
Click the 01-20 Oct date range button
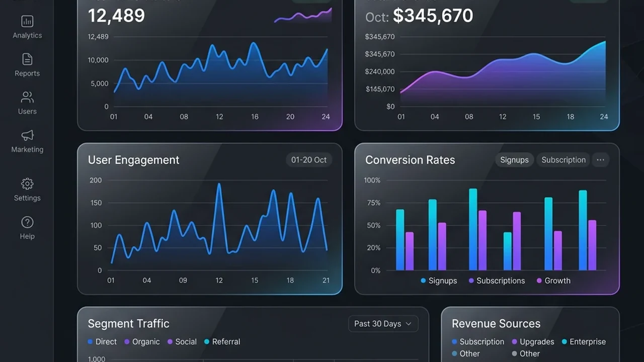(x=309, y=160)
